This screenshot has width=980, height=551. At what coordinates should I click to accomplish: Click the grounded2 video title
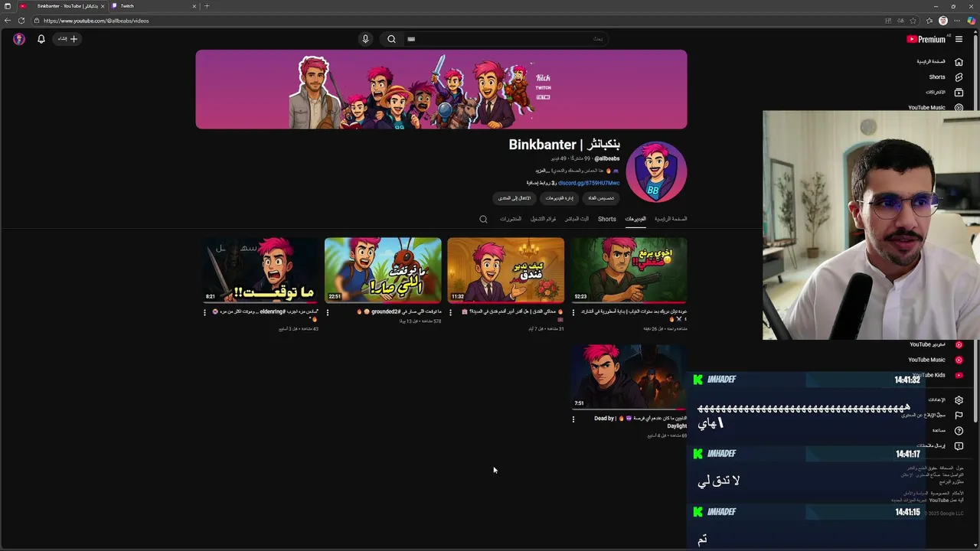pyautogui.click(x=399, y=311)
